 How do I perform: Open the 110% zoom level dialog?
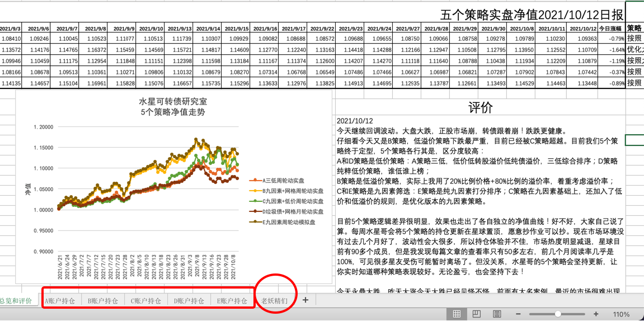tap(621, 314)
